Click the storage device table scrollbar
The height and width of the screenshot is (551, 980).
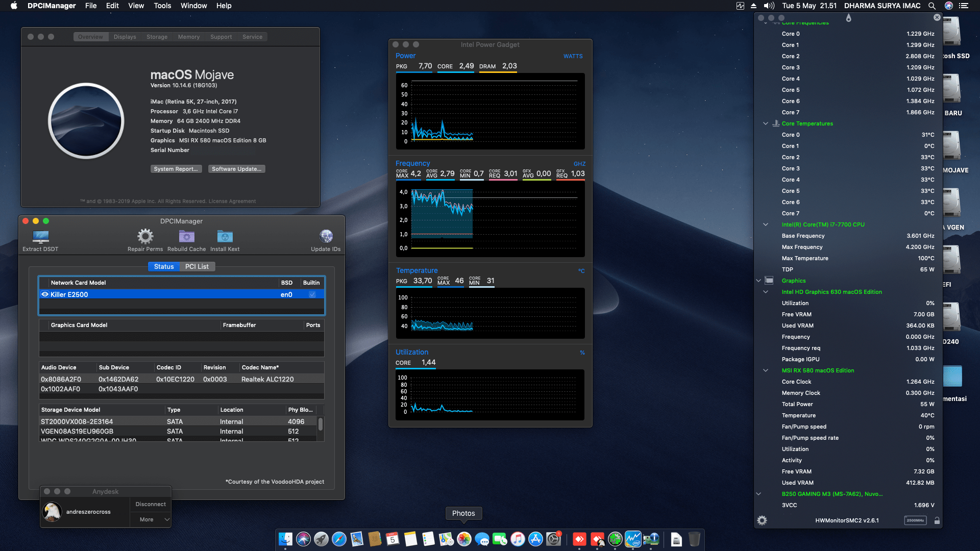pos(321,424)
